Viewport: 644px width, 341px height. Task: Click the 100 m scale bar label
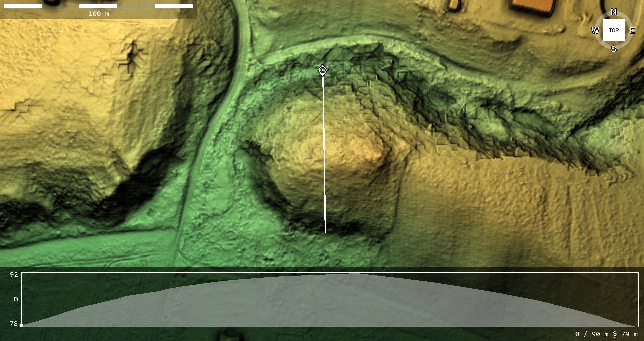click(x=99, y=14)
